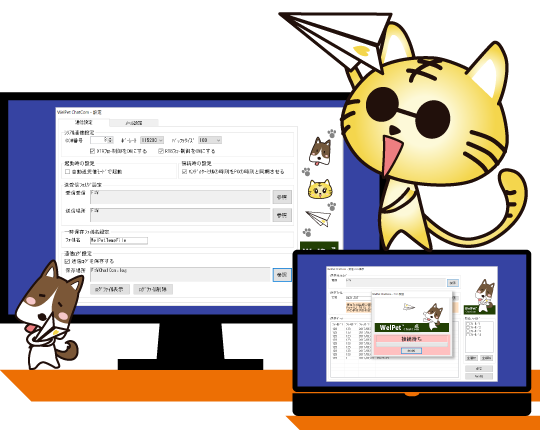Screen dimensions: 540x430
Task: Check the first checkbox in the laptop window's list
Action: pos(467,324)
